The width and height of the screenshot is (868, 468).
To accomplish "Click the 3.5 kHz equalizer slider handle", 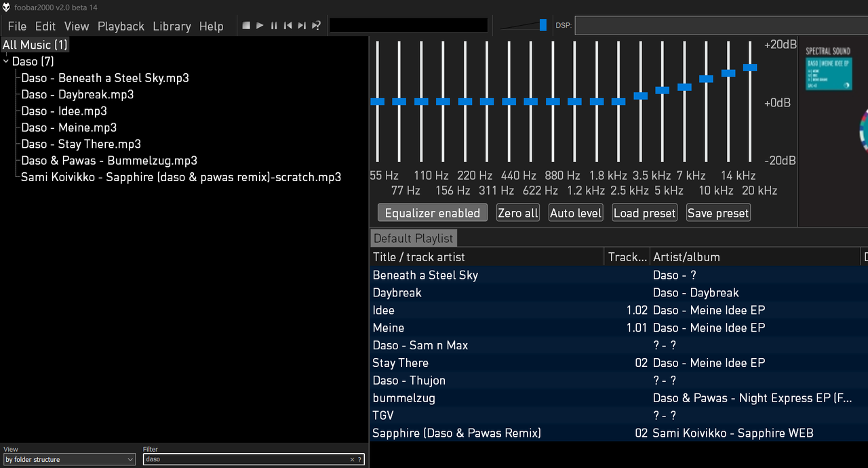I will point(640,96).
